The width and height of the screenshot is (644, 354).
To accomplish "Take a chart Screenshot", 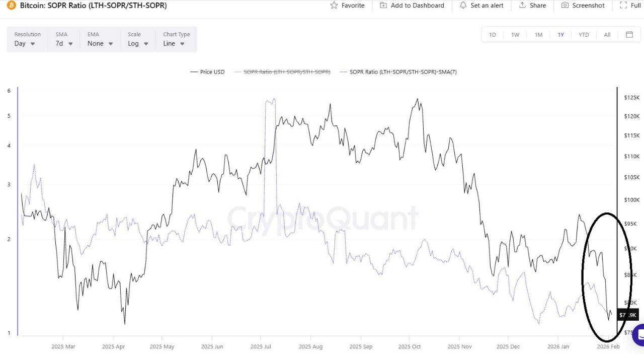I will pos(567,5).
